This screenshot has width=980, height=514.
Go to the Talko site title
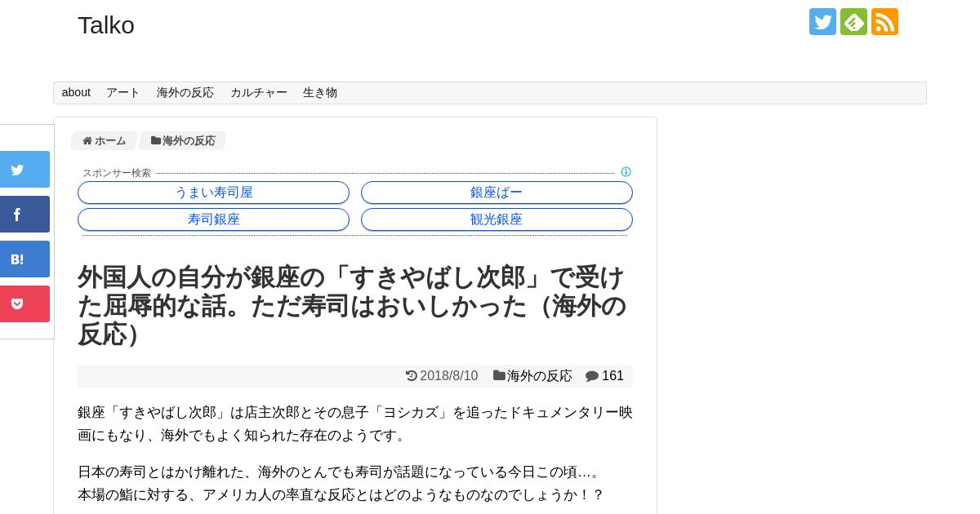click(106, 25)
